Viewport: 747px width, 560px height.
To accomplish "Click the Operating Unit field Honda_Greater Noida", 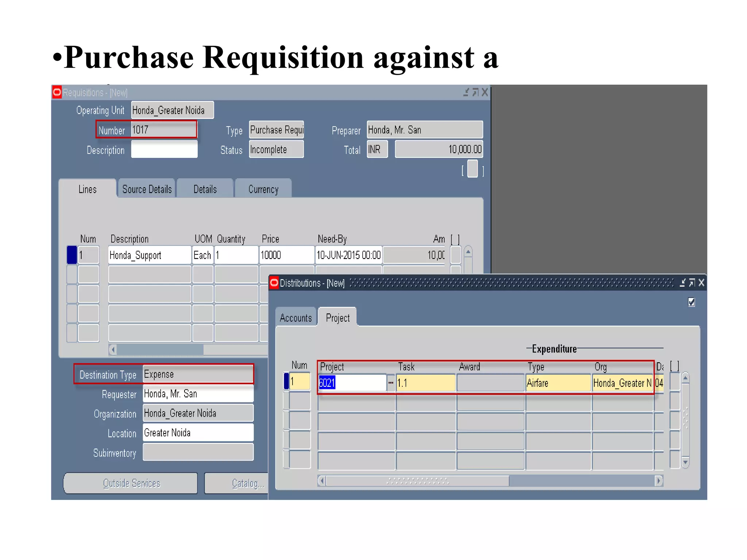I will 172,110.
